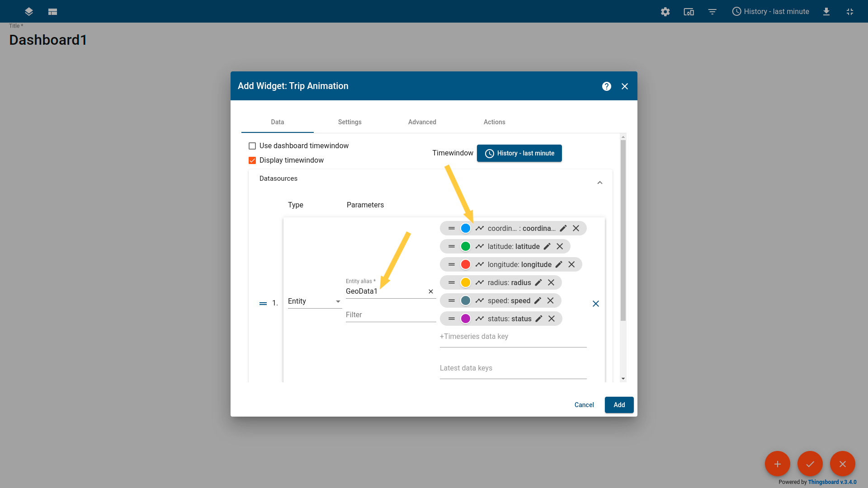Click the Add button
This screenshot has width=868, height=488.
point(619,405)
